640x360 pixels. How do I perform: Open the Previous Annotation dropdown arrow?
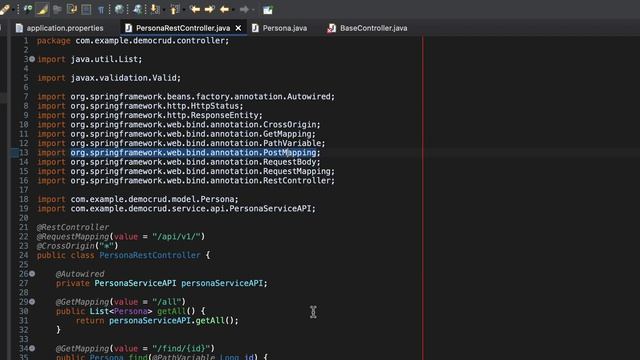click(x=184, y=10)
